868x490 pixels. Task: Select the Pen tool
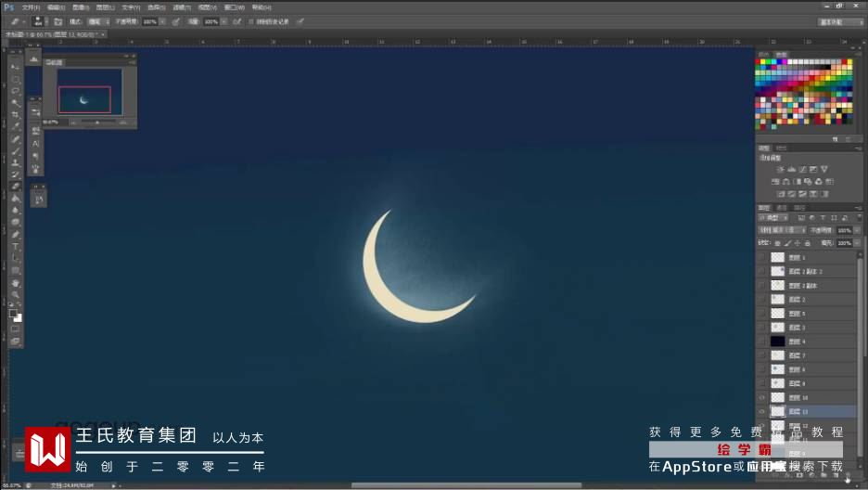point(16,235)
